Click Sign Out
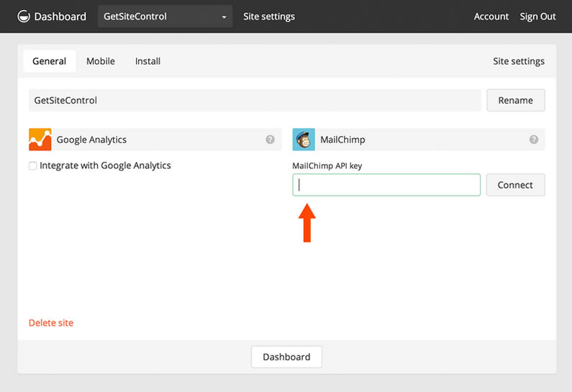The image size is (572, 392). point(537,17)
